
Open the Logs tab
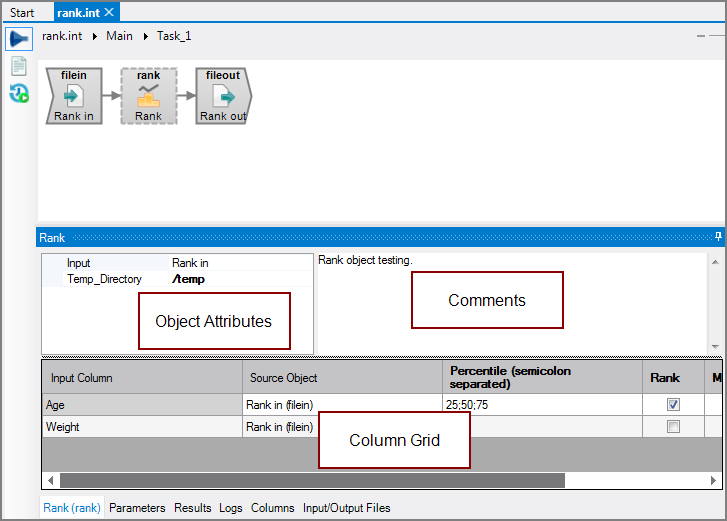[231, 508]
